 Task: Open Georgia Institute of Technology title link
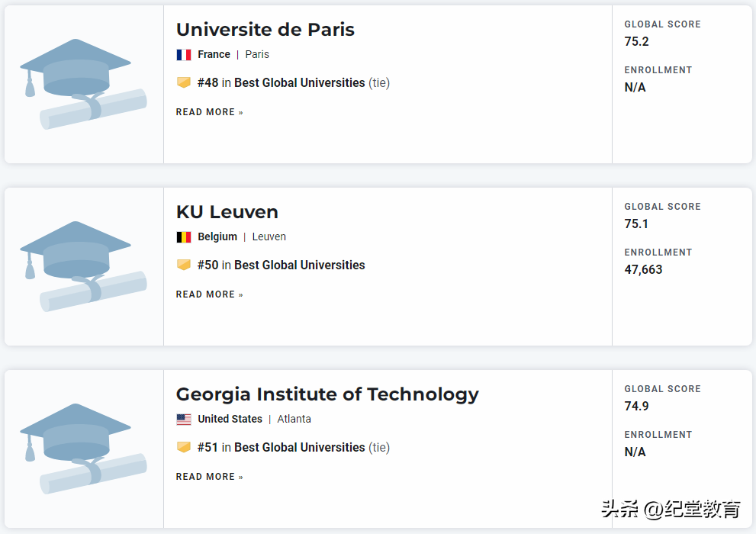327,394
